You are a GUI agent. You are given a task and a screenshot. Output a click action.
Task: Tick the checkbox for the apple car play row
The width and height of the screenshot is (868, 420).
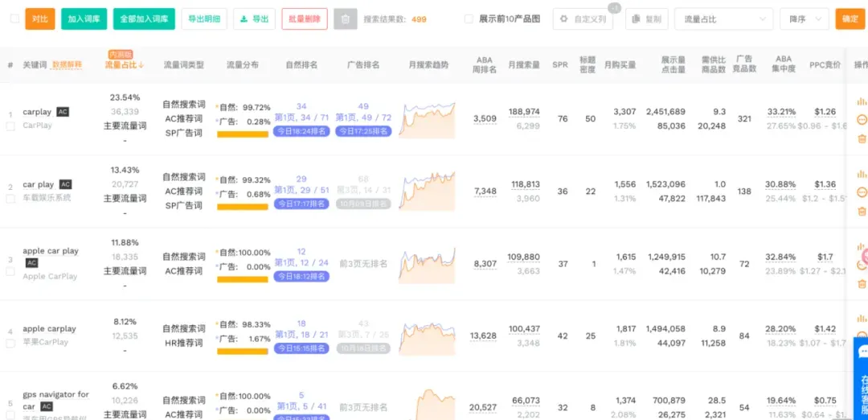pyautogui.click(x=10, y=271)
